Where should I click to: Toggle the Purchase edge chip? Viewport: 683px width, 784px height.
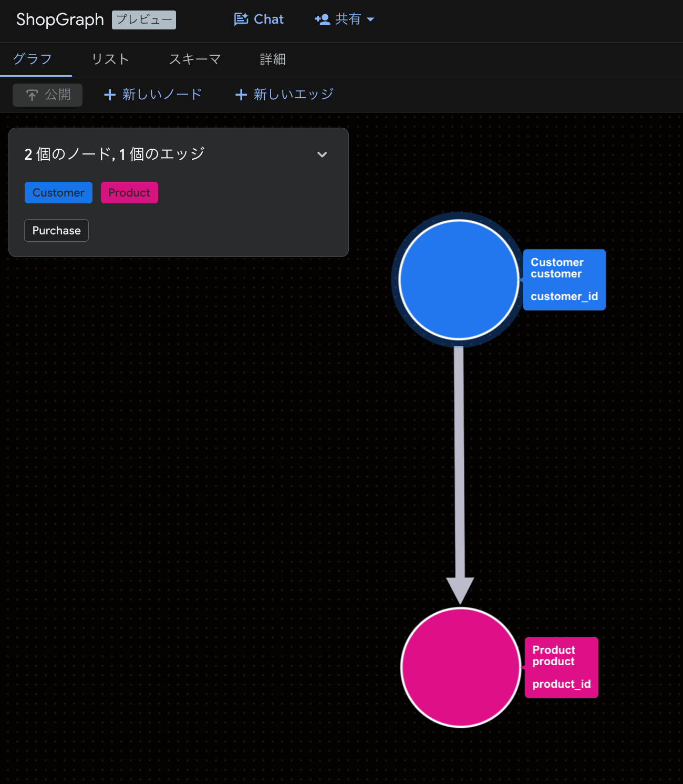(56, 231)
